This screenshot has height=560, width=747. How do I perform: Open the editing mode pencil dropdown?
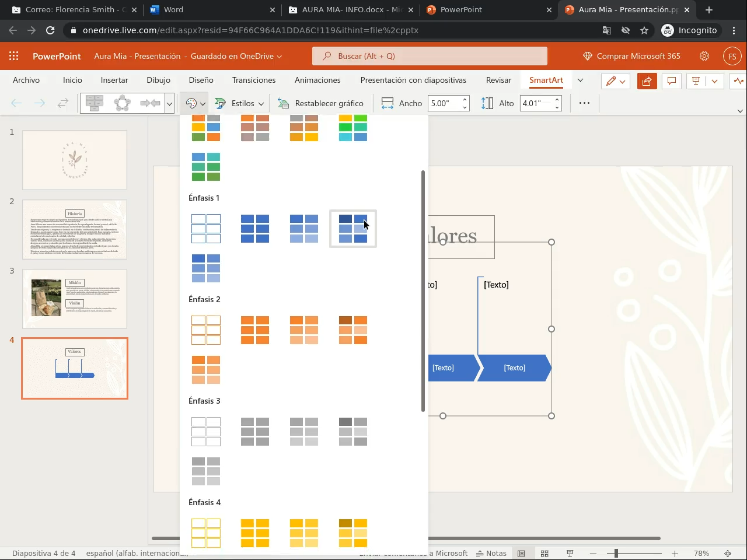[x=616, y=81]
